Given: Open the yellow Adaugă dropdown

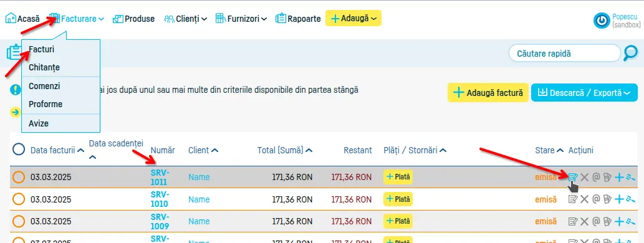Looking at the screenshot, I should point(353,19).
